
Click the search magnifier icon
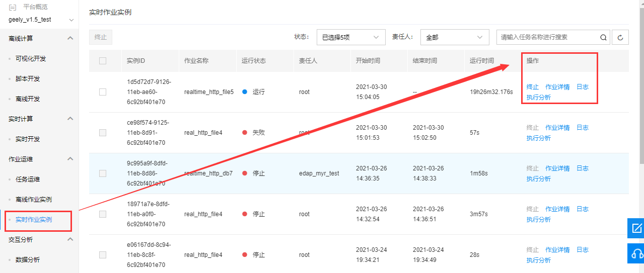(x=603, y=37)
